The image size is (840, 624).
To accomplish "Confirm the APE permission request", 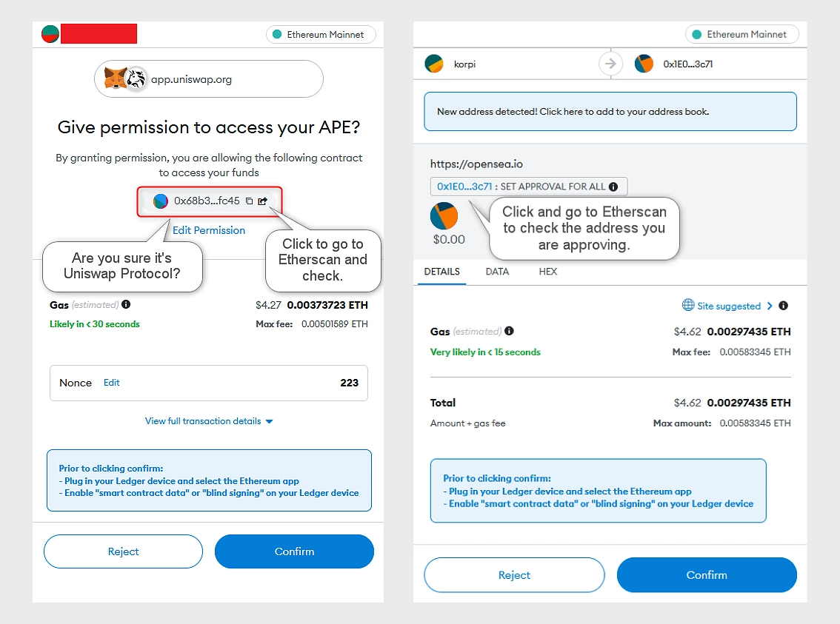I will pyautogui.click(x=294, y=551).
